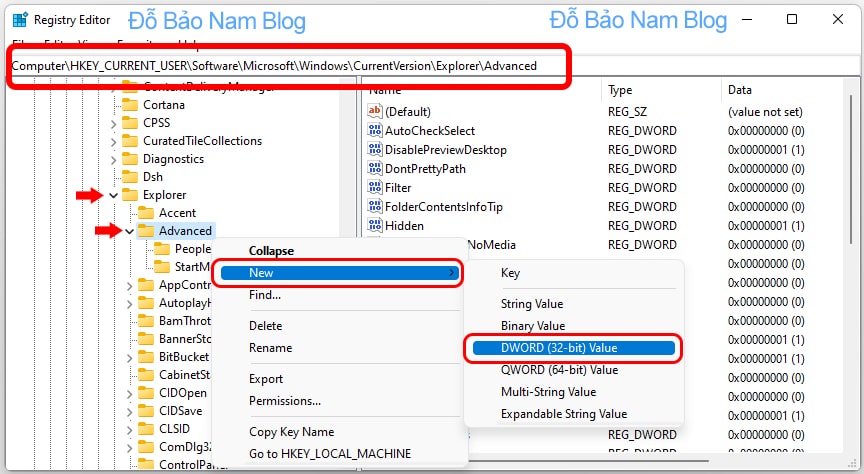Image resolution: width=864 pixels, height=474 pixels.
Task: Click the CPSS folder icon
Action: pyautogui.click(x=130, y=122)
